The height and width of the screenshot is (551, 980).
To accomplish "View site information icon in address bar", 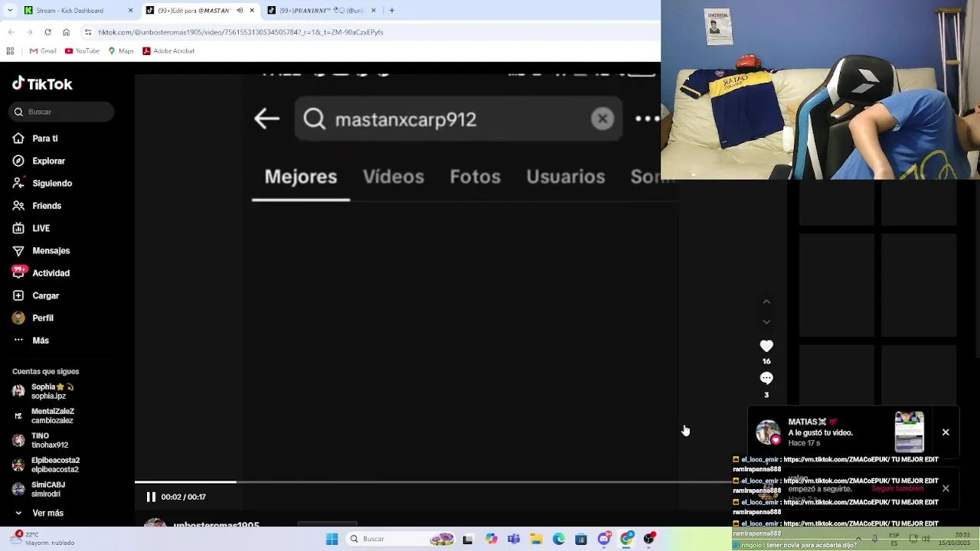I will pyautogui.click(x=88, y=32).
